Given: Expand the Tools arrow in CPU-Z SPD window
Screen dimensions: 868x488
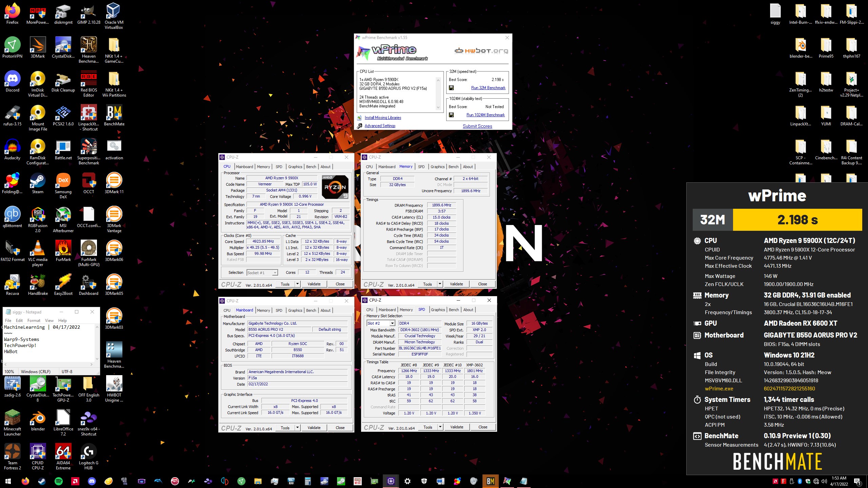Looking at the screenshot, I should (440, 427).
